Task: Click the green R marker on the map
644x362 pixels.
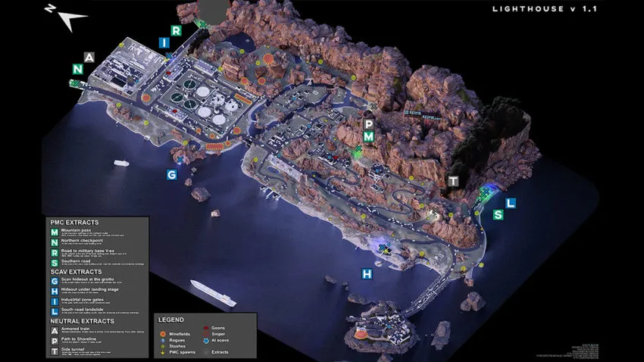Action: click(176, 30)
